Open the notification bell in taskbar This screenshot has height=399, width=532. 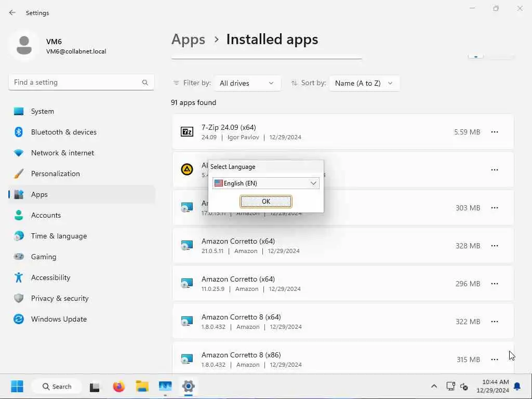click(x=517, y=386)
